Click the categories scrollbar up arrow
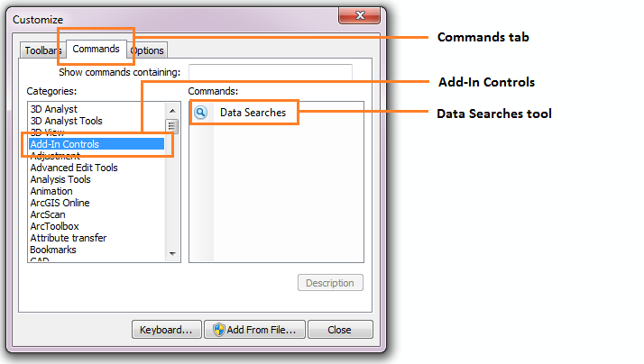The image size is (644, 364). [172, 111]
